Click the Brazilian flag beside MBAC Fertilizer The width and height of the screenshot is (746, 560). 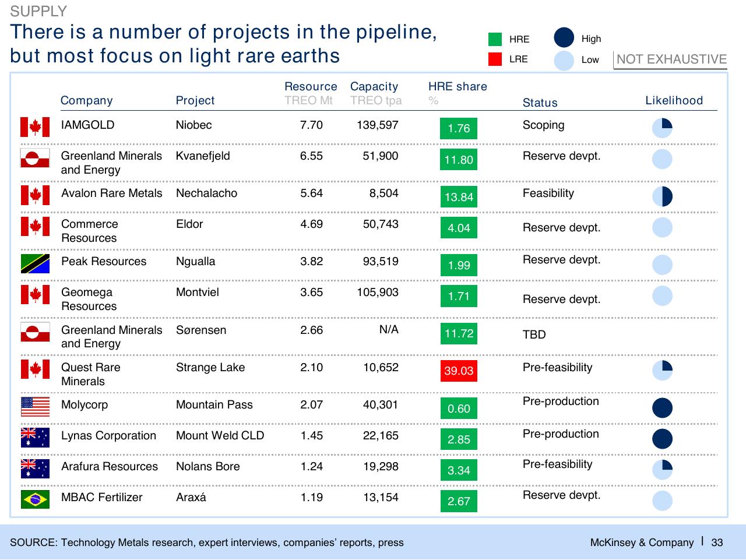pyautogui.click(x=35, y=499)
